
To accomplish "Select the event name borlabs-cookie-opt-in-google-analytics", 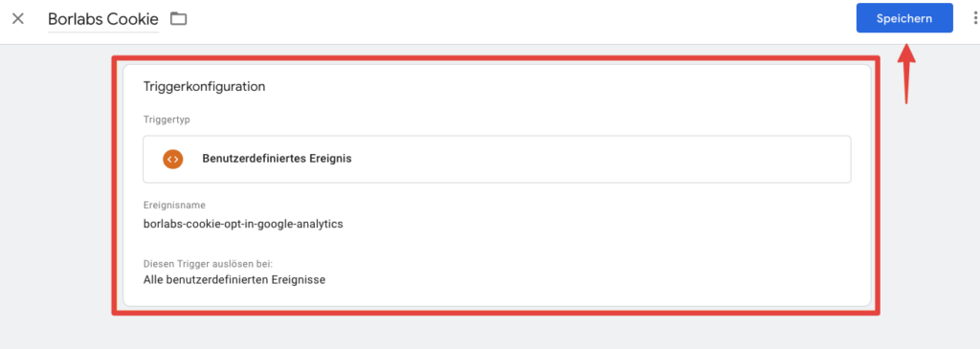I will 243,224.
